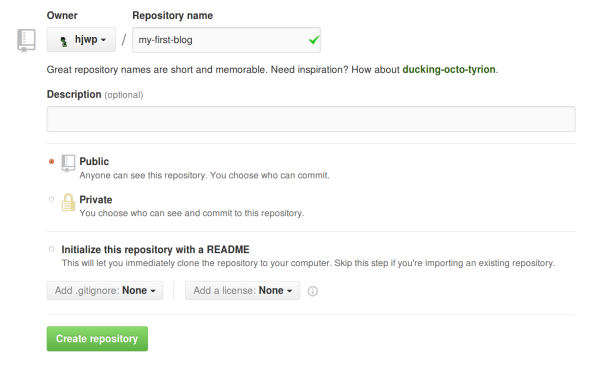The image size is (600, 367).
Task: Open the license info icon
Action: click(313, 291)
